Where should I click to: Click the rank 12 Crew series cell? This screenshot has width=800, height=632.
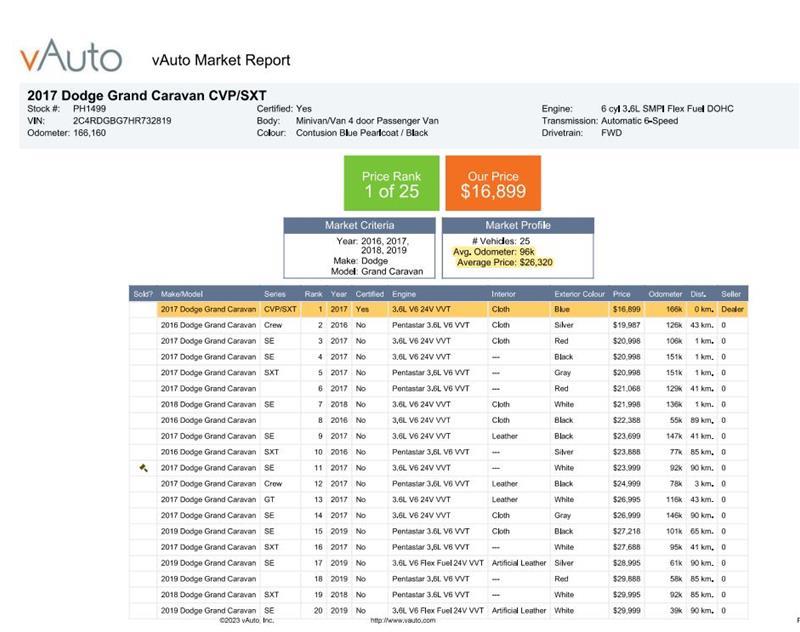click(273, 483)
